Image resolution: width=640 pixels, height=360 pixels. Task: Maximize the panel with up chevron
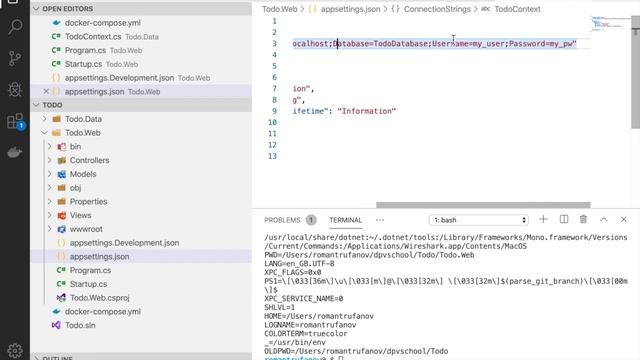coord(604,220)
